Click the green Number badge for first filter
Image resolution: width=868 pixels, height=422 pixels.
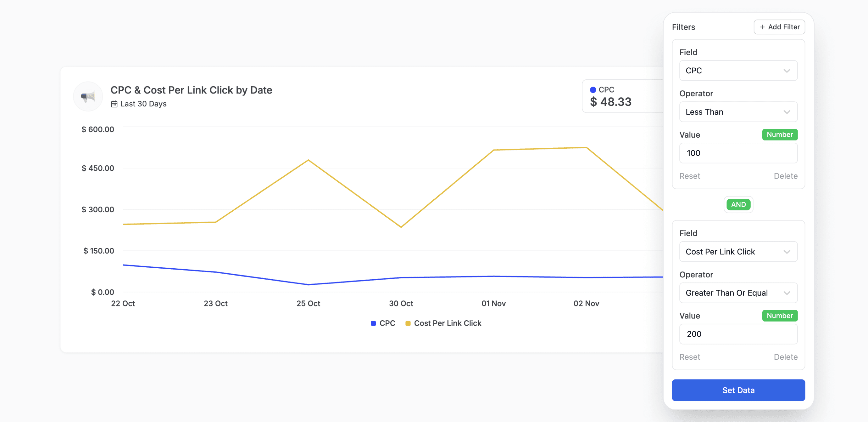pos(780,134)
